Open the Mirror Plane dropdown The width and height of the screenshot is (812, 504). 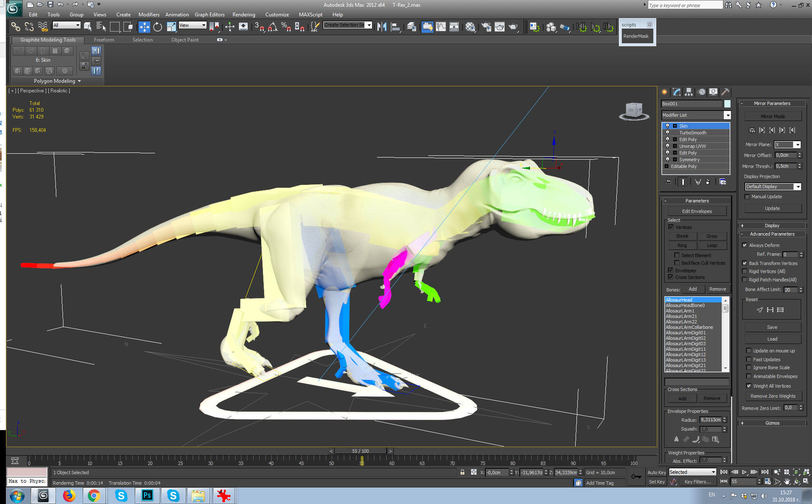click(797, 144)
